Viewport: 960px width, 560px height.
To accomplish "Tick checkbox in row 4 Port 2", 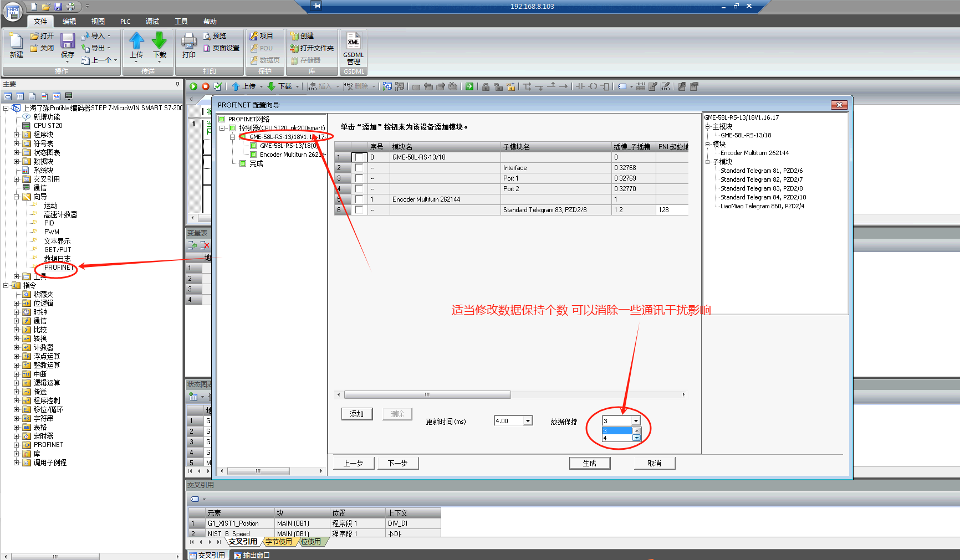I will pos(359,189).
